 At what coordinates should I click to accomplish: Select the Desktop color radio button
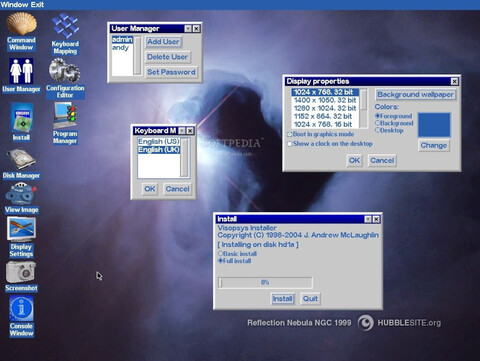point(378,130)
